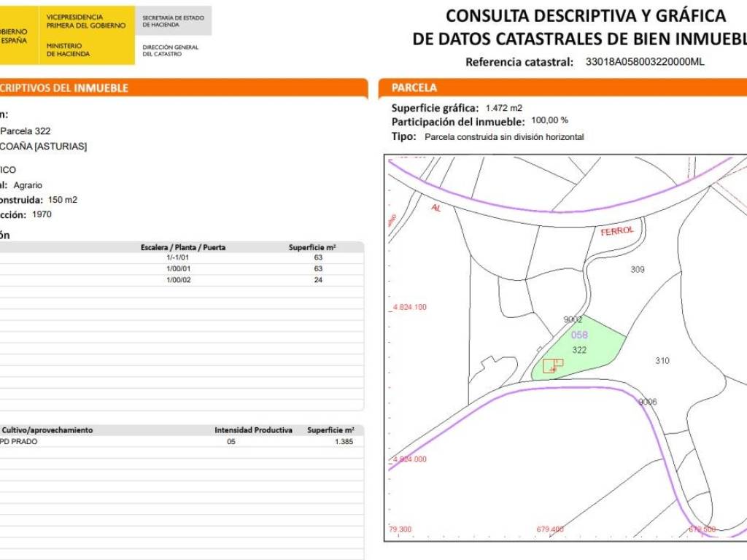Select the Parcela 322 address line
747x560 pixels.
tap(26, 131)
